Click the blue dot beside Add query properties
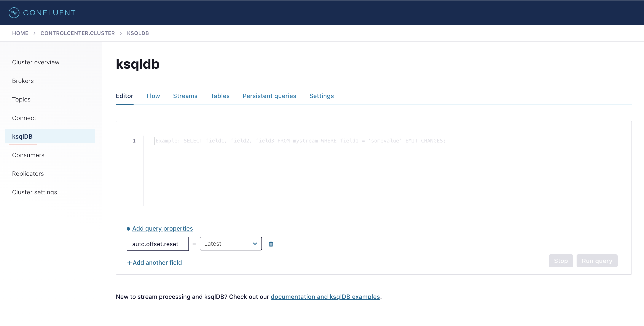This screenshot has width=644, height=326. 128,229
